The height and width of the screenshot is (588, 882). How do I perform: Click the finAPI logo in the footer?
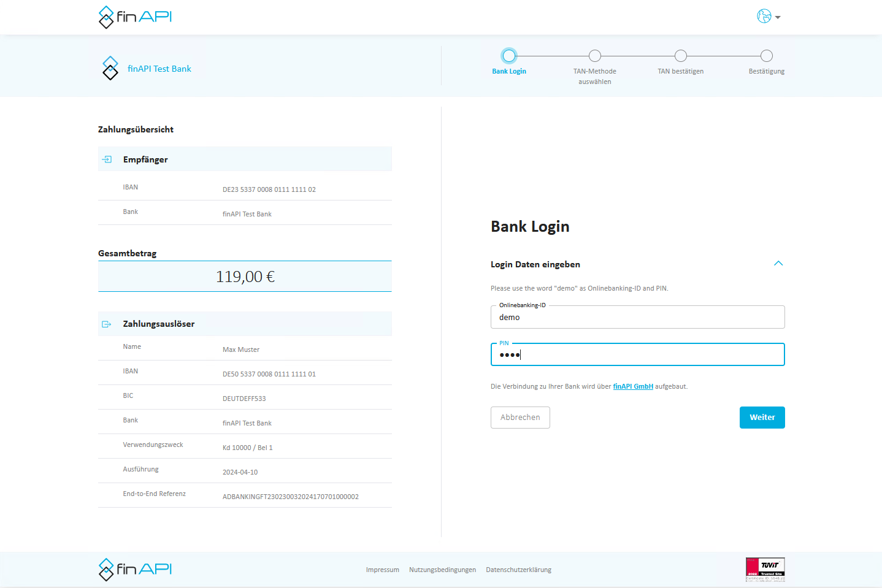click(135, 570)
